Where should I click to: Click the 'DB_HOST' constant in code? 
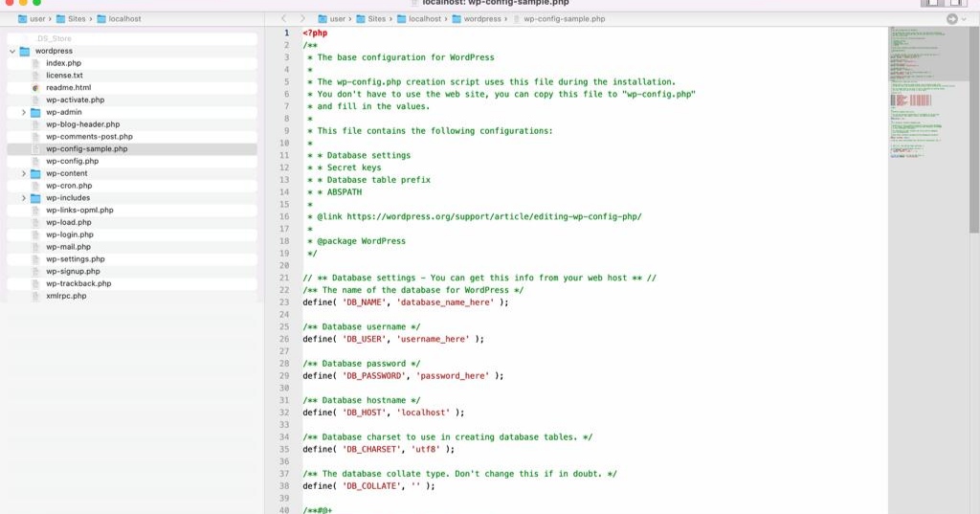(x=367, y=413)
